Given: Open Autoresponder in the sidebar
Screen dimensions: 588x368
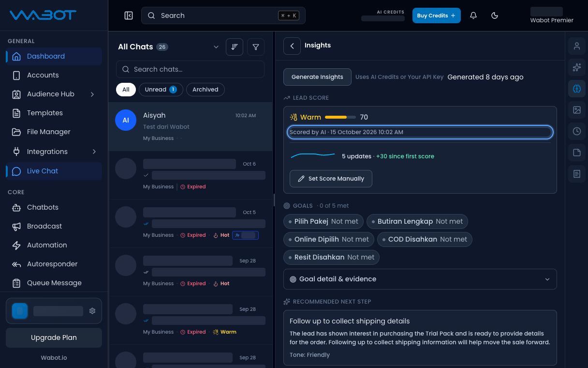Looking at the screenshot, I should tap(54, 264).
